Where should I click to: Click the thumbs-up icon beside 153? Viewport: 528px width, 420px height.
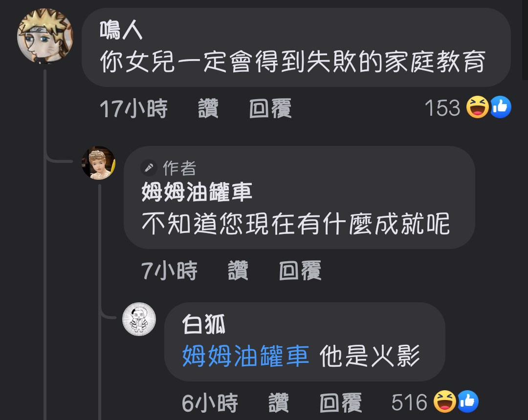coord(501,107)
